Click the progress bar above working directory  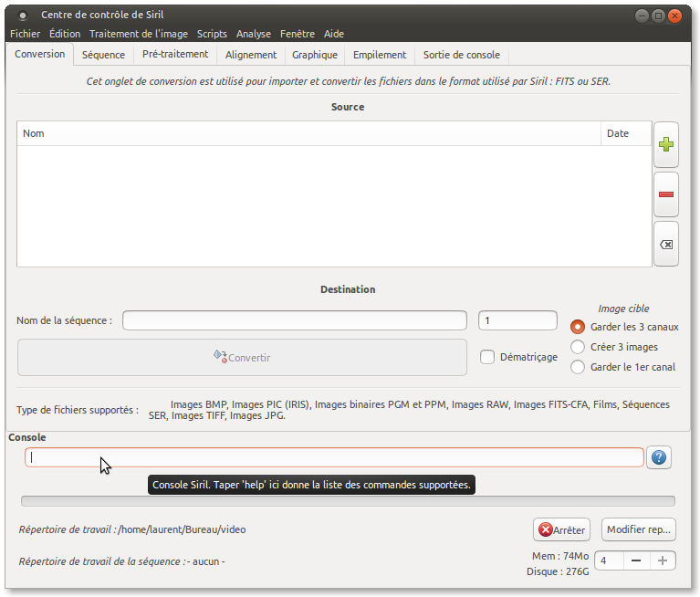coord(348,500)
